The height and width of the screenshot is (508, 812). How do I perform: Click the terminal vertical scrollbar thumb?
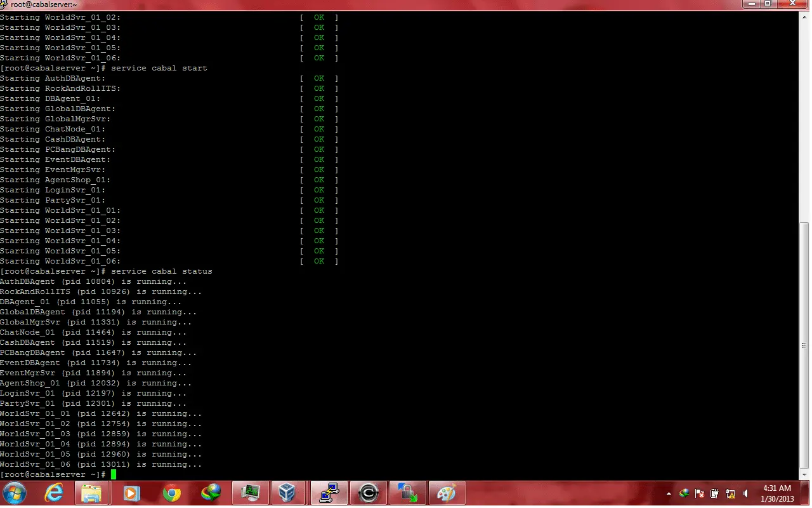coord(804,345)
